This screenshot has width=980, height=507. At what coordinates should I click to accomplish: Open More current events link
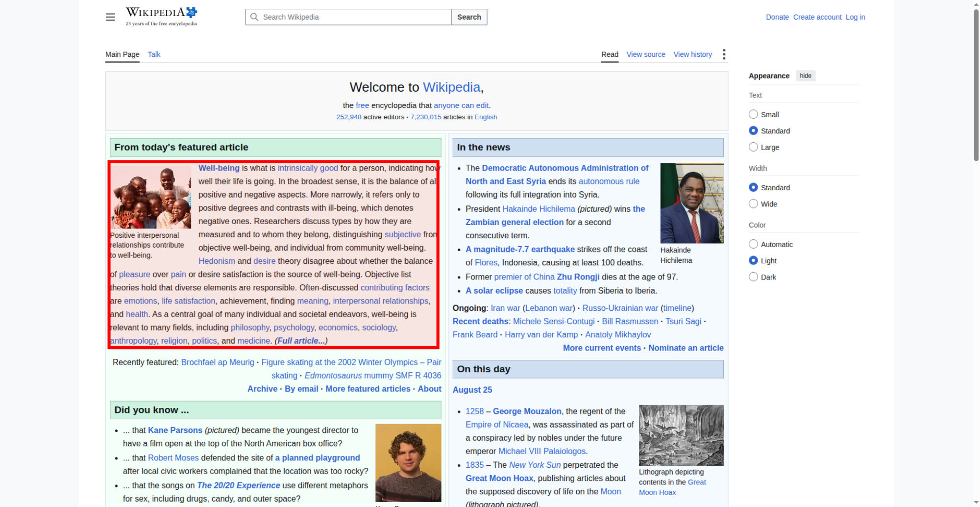602,348
